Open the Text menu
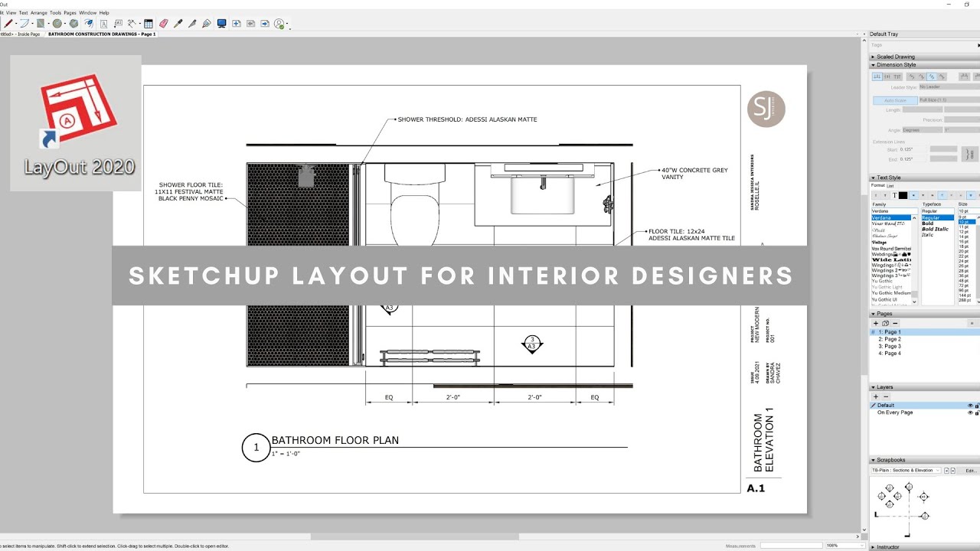The width and height of the screenshot is (980, 551). tap(23, 13)
